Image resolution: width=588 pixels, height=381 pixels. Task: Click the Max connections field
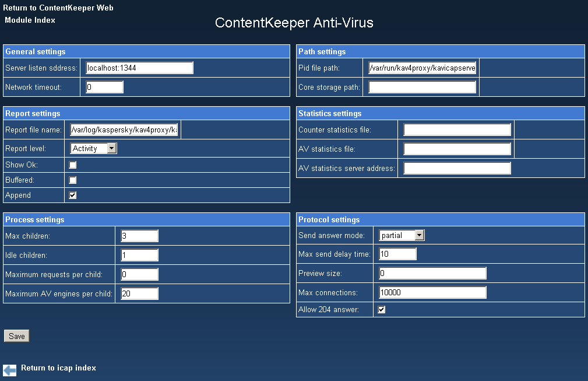tap(433, 292)
